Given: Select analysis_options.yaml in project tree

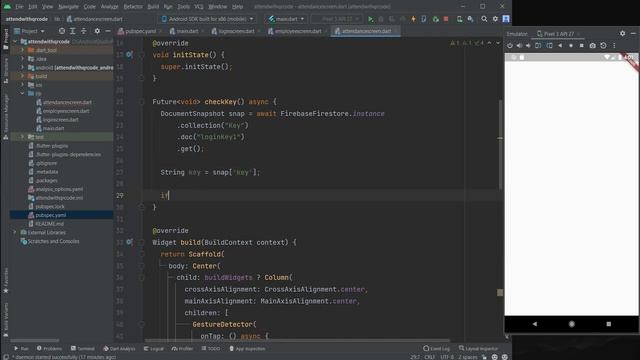Looking at the screenshot, I should 59,189.
